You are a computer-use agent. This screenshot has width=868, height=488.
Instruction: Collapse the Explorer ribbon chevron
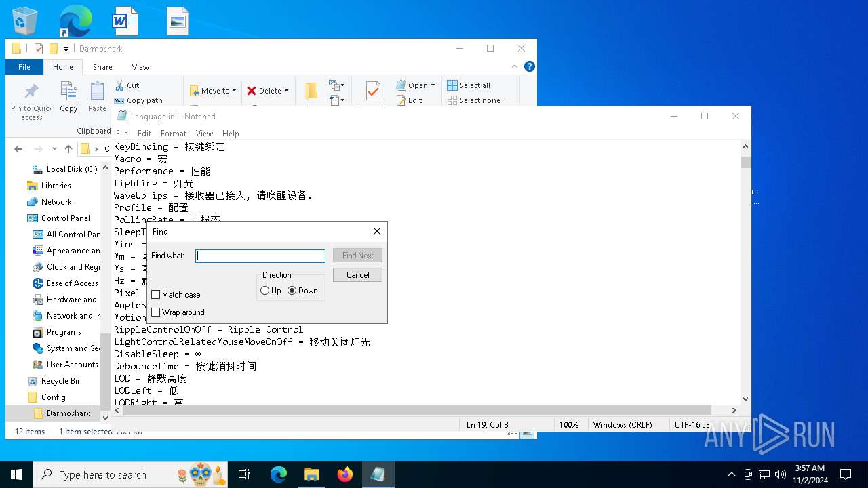(515, 66)
